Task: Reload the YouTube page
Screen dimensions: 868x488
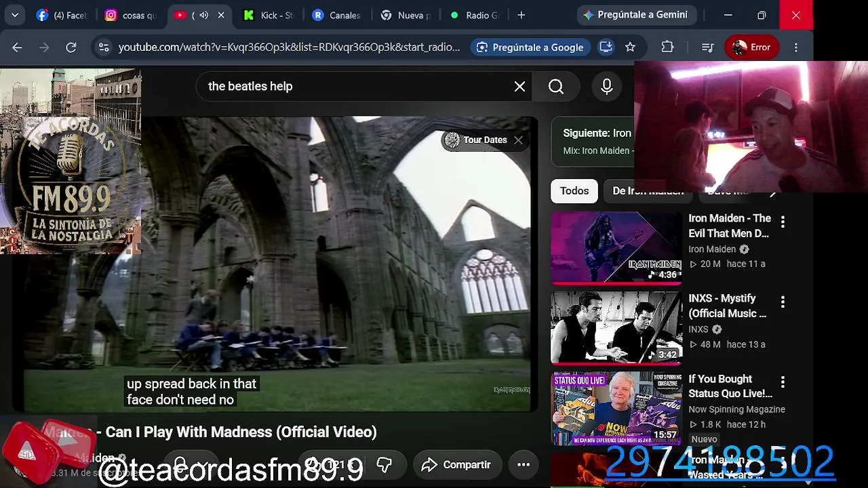Action: tap(71, 47)
